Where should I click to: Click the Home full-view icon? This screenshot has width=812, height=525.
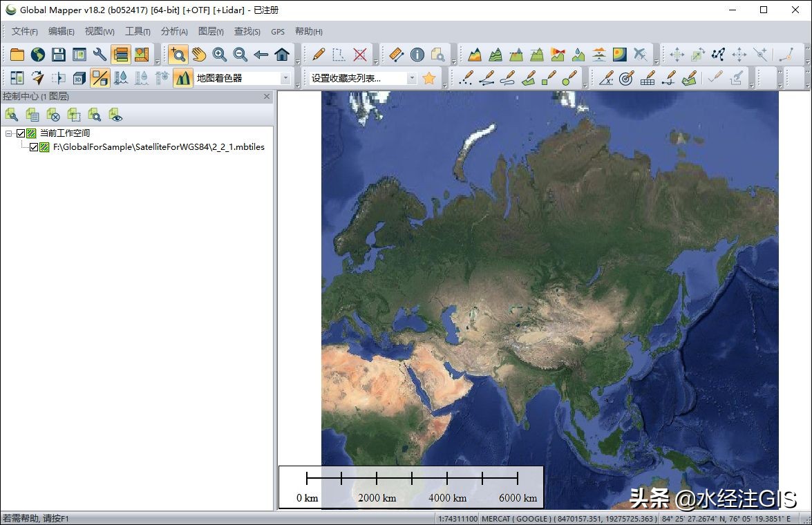pyautogui.click(x=282, y=55)
